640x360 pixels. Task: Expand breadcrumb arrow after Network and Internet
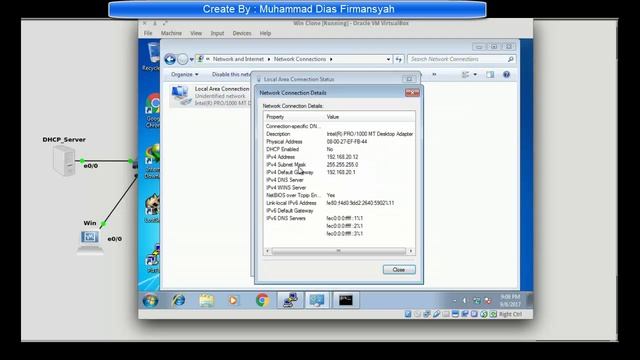pyautogui.click(x=269, y=59)
